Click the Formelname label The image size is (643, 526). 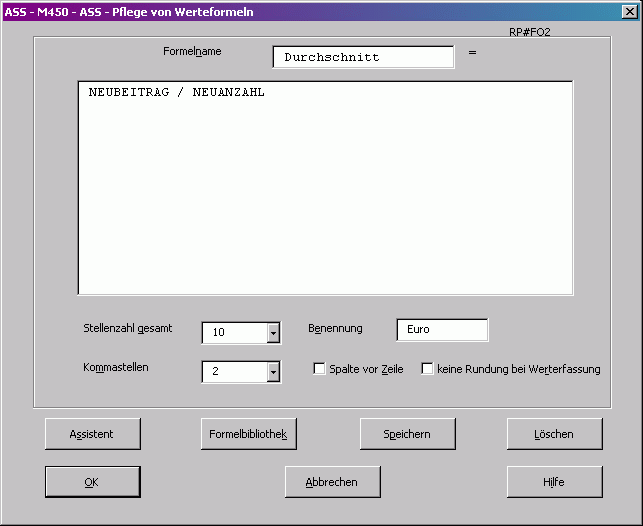pos(192,51)
